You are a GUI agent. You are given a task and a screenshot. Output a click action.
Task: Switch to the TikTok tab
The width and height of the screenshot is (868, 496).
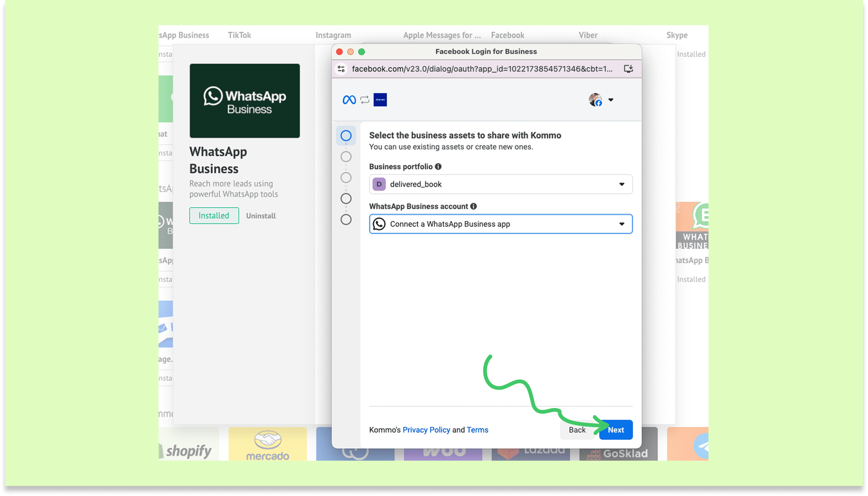pos(239,35)
